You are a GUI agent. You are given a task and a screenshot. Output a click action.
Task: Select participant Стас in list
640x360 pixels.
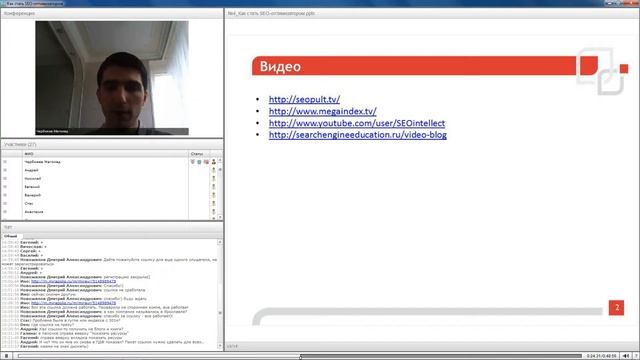click(29, 203)
